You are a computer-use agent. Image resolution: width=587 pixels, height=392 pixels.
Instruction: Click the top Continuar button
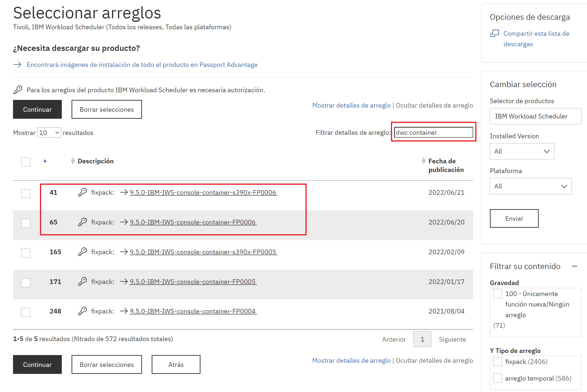(37, 109)
